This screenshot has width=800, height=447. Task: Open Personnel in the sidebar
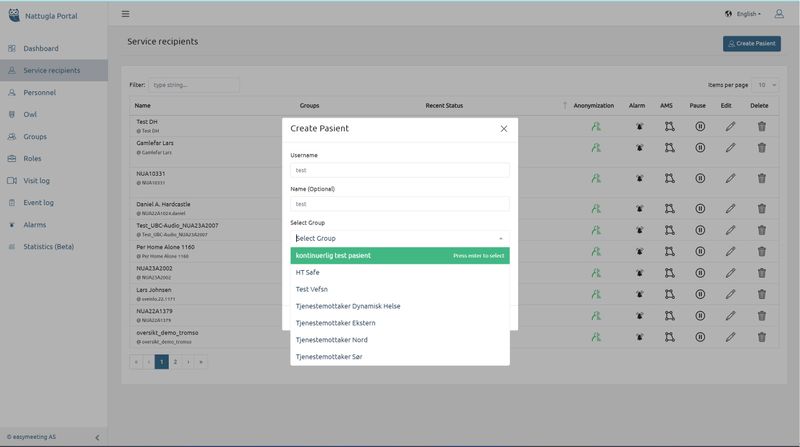pyautogui.click(x=40, y=92)
